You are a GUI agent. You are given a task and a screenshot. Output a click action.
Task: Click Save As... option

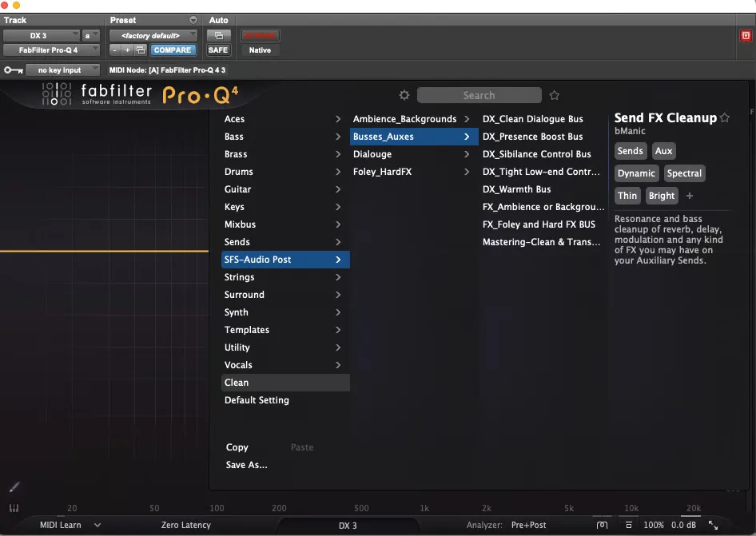pos(246,465)
